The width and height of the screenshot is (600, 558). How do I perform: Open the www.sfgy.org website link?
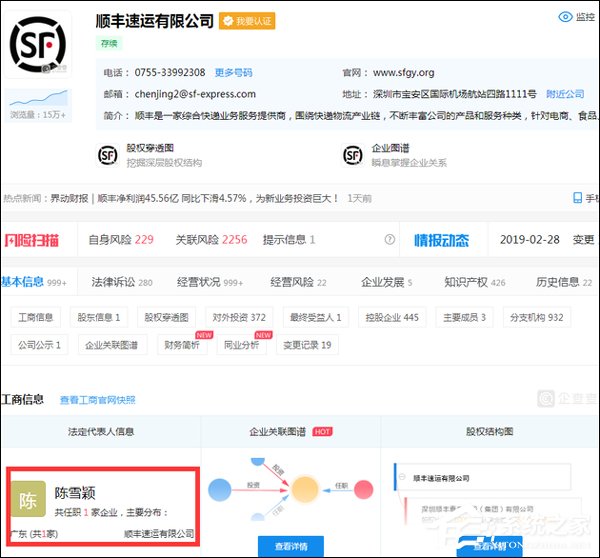[x=403, y=72]
